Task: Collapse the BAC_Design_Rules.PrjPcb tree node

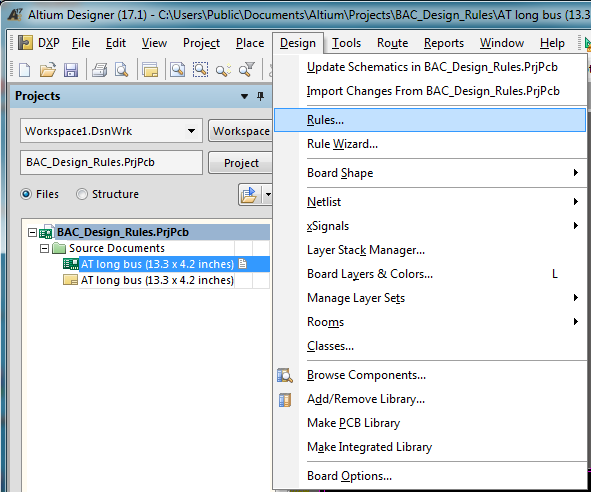Action: 32,232
